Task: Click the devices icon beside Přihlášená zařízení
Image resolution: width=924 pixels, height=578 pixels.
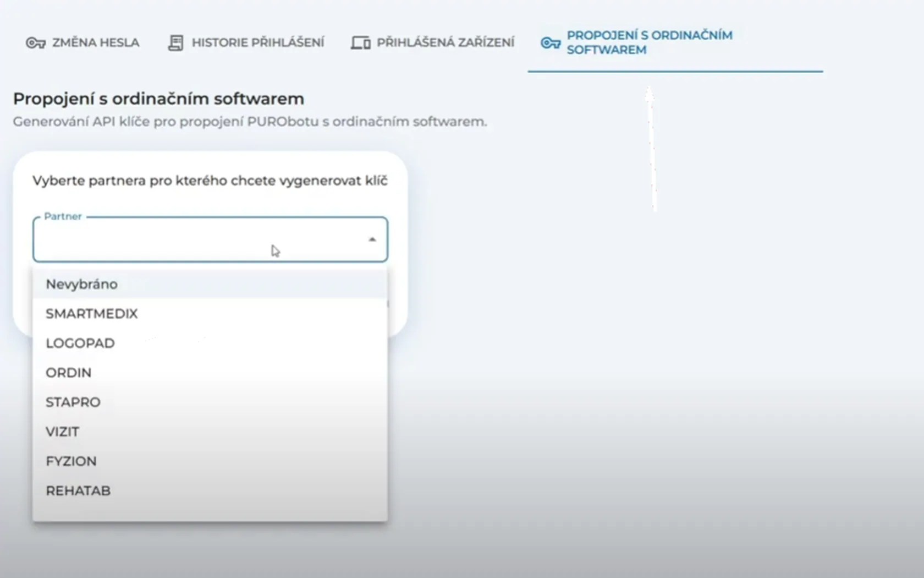Action: coord(361,43)
